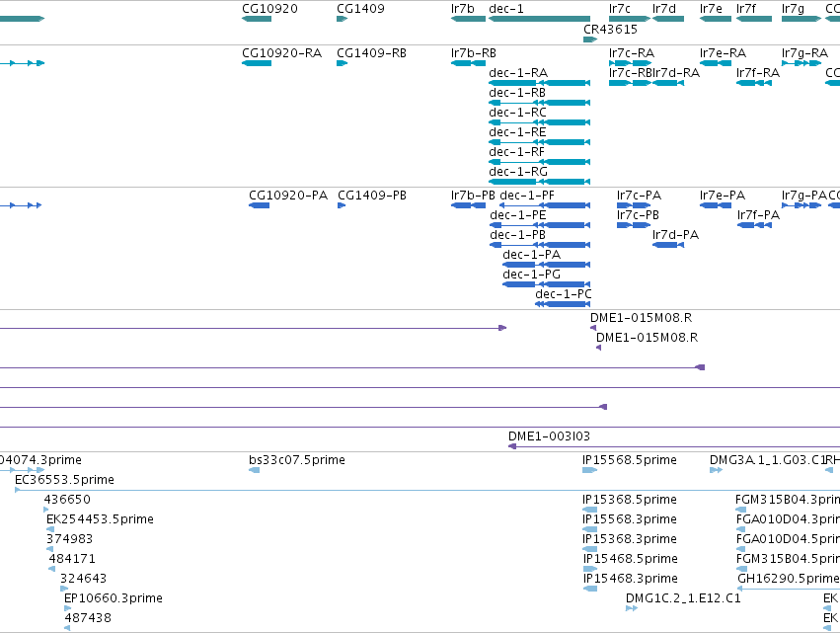Select the Ir7d-PA protein feature
Image resolution: width=840 pixels, height=633 pixels.
[x=668, y=245]
